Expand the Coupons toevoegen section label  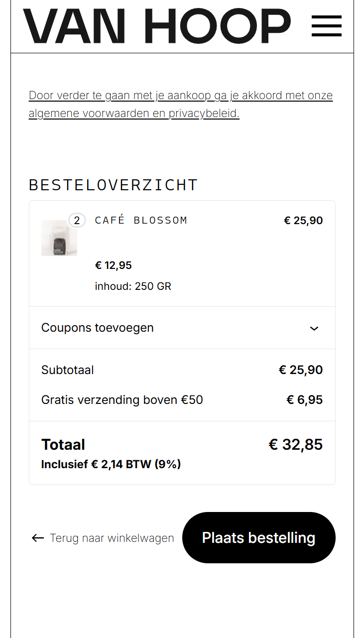point(98,328)
